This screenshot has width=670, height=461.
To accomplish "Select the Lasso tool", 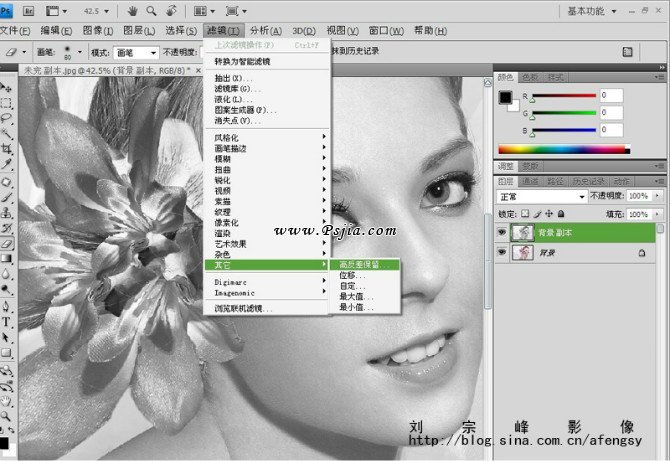I will [6, 118].
